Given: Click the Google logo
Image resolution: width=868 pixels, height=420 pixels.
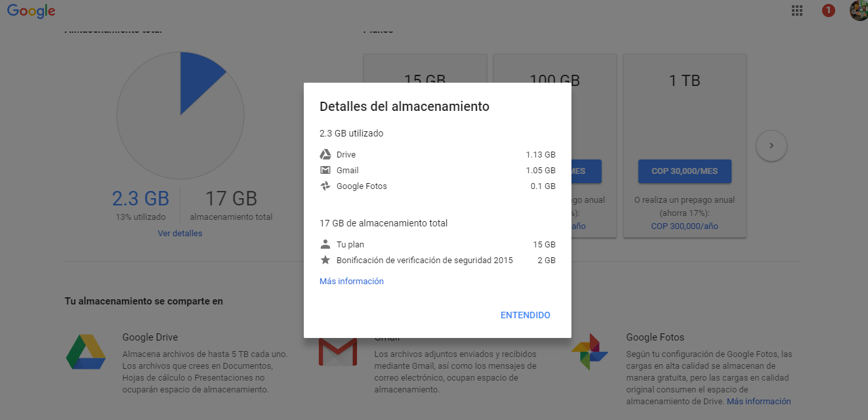Looking at the screenshot, I should click(31, 11).
